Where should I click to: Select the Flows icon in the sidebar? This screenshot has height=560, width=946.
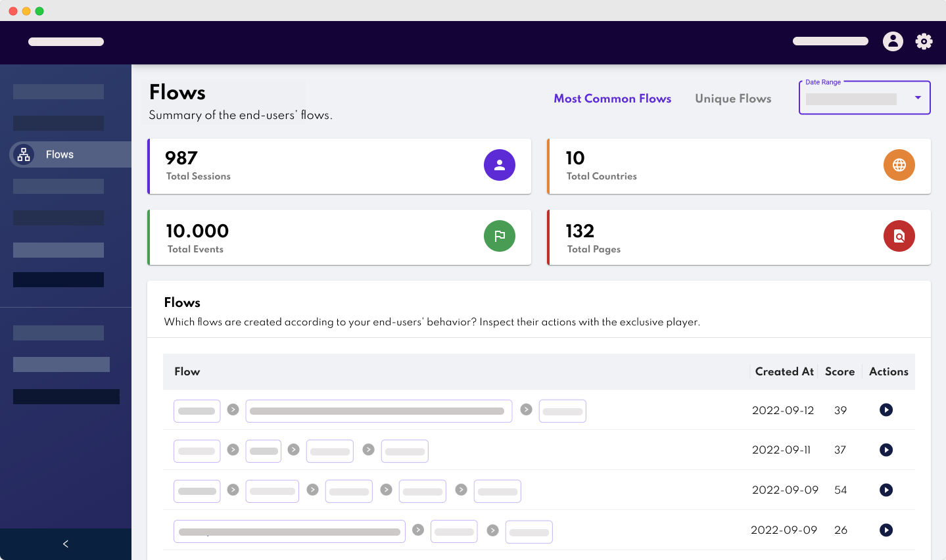(24, 154)
